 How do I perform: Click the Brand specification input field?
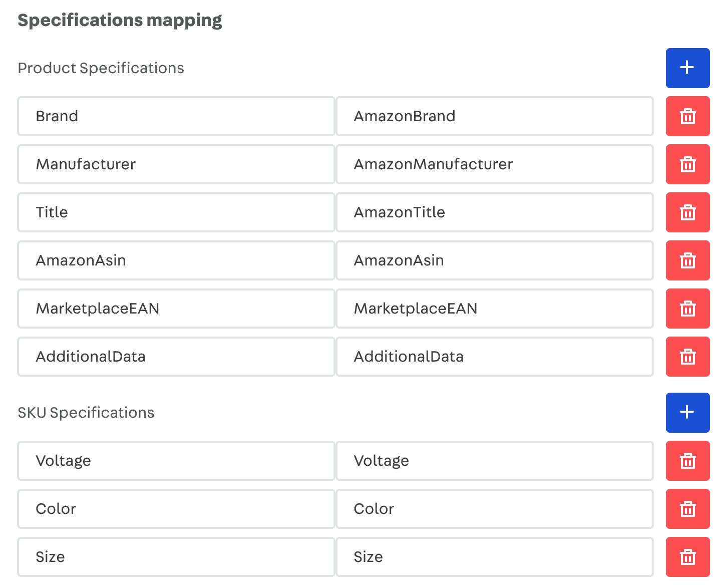pos(176,116)
